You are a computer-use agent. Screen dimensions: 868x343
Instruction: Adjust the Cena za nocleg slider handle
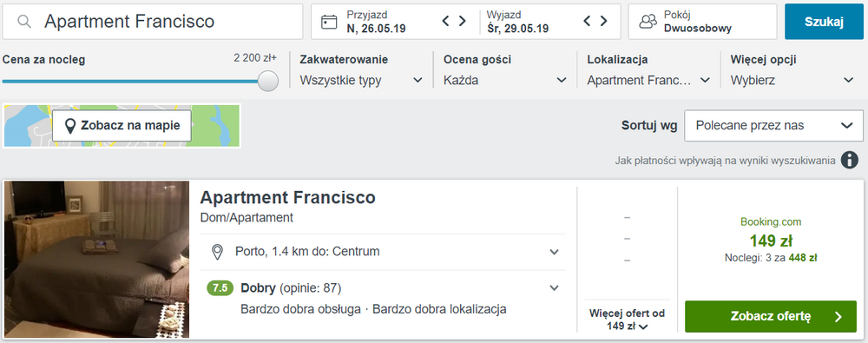coord(268,81)
